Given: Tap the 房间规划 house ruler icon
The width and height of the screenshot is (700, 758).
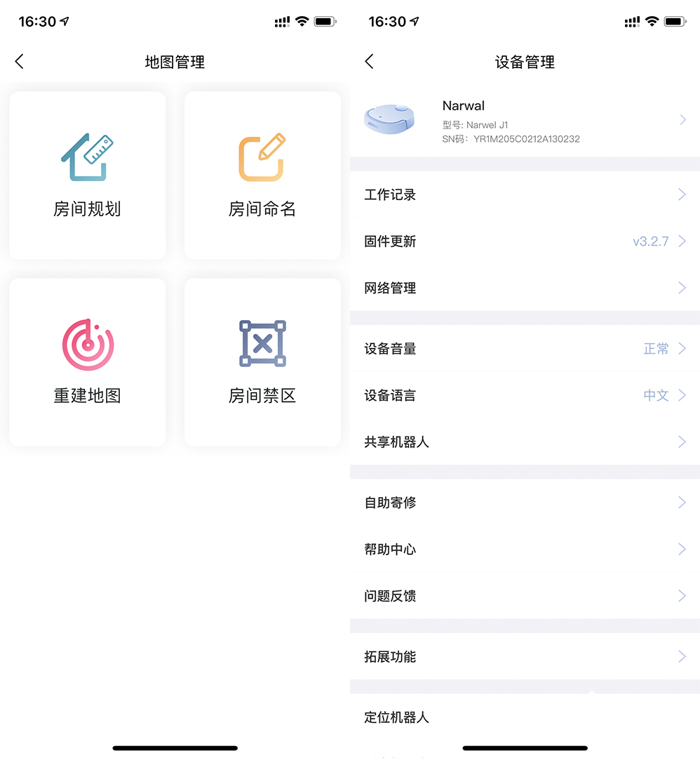Looking at the screenshot, I should pos(87,157).
